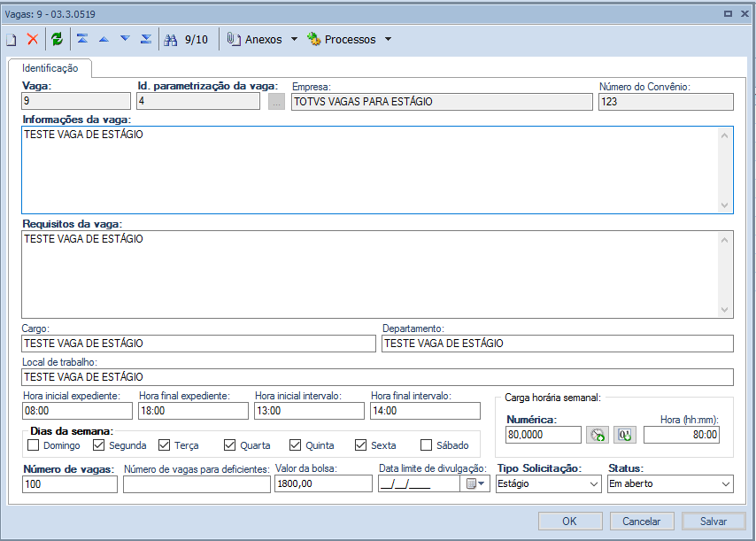Screen dimensions: 756x541
Task: Expand the Processos dropdown arrow
Action: [x=388, y=39]
